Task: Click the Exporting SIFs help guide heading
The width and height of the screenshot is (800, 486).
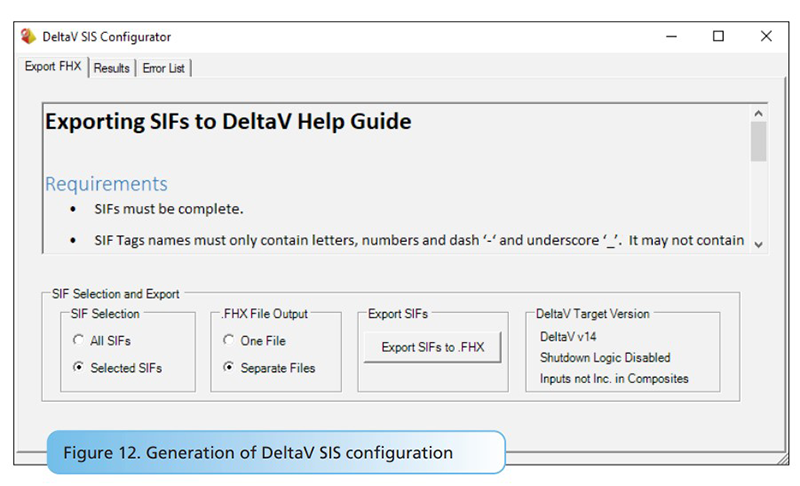Action: coord(228,122)
